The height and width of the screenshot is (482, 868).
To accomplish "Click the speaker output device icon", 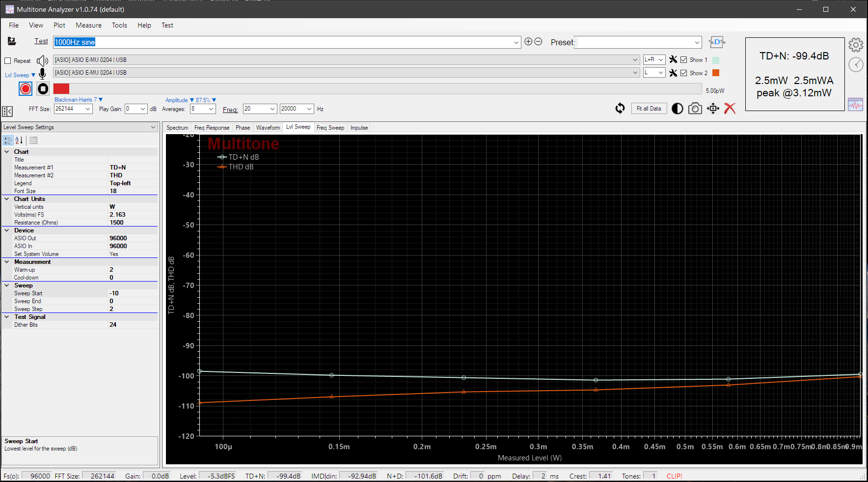I will tap(43, 60).
